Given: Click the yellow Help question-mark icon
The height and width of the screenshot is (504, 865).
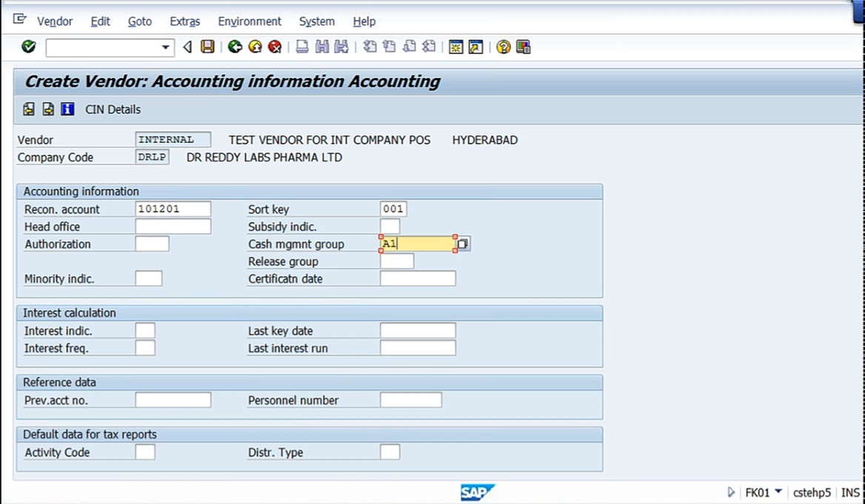Looking at the screenshot, I should click(503, 47).
